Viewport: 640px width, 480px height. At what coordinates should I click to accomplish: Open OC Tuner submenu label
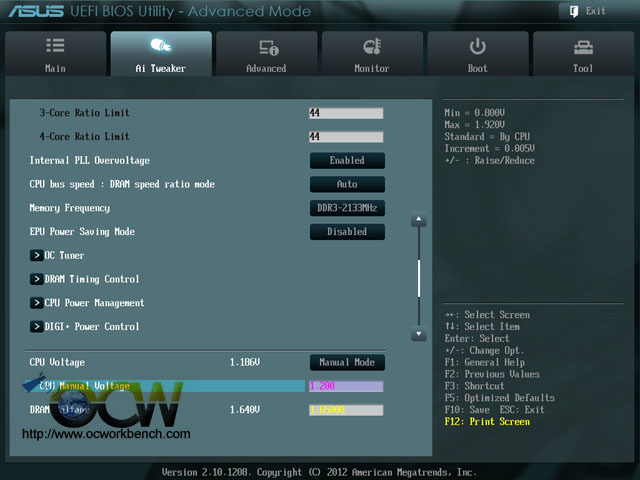click(64, 256)
